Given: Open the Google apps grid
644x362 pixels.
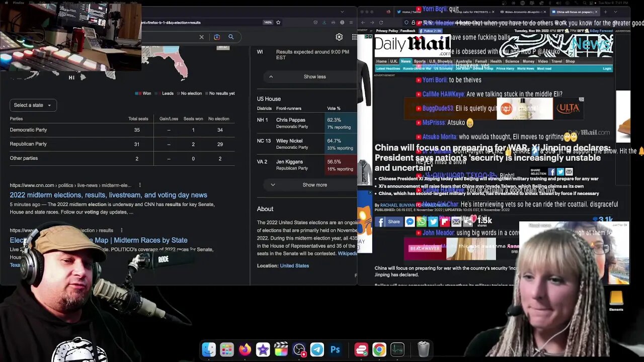Looking at the screenshot, I should [x=354, y=37].
